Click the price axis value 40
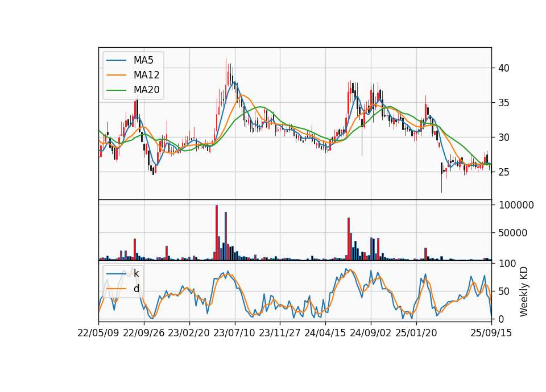The image size is (546, 392). (x=504, y=68)
